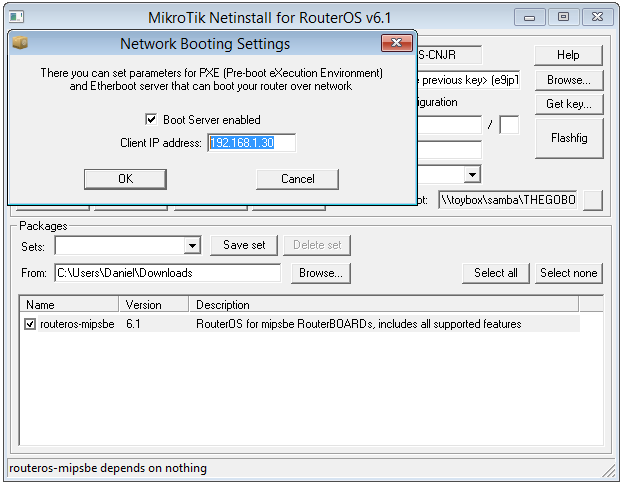The image size is (621, 484).
Task: Click Select all packages
Action: coord(495,273)
